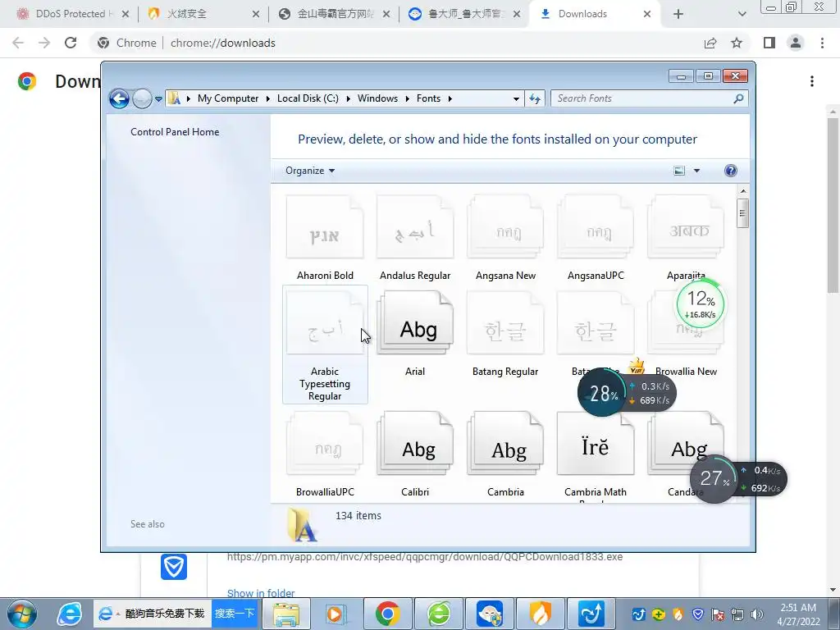This screenshot has height=630, width=840.
Task: Select the Andalus Regular font icon
Action: coord(415,228)
